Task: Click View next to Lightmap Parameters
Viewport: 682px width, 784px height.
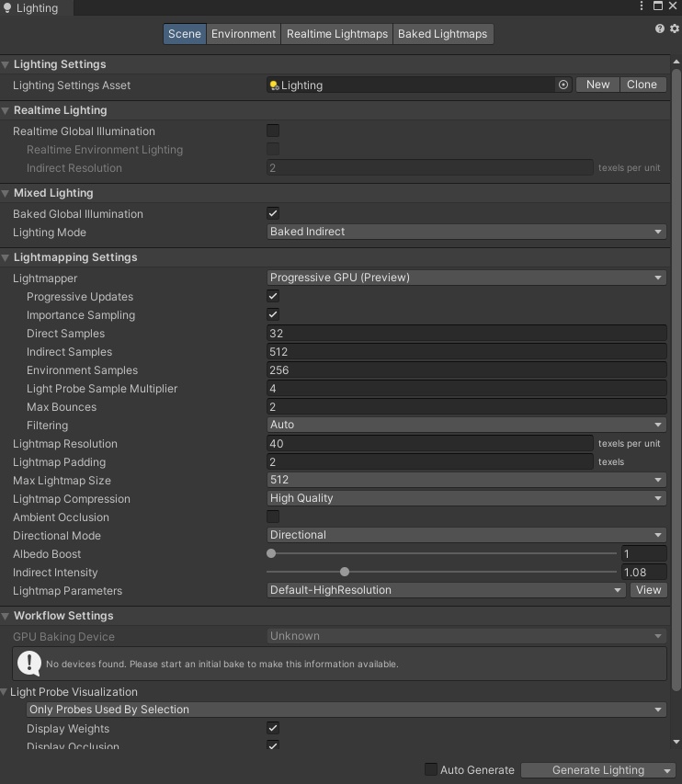Action: click(648, 590)
